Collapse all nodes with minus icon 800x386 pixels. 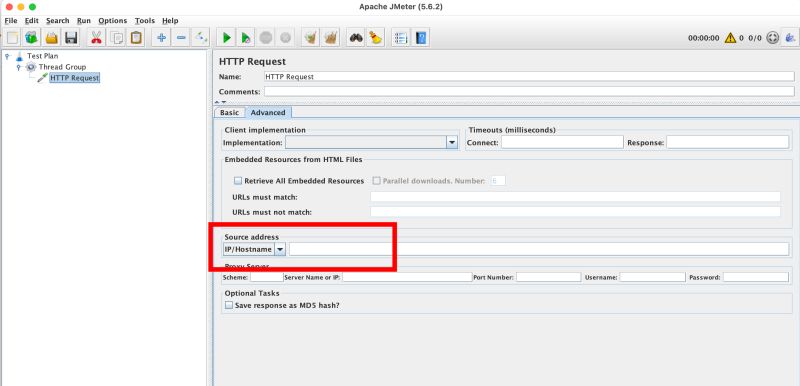tap(181, 38)
